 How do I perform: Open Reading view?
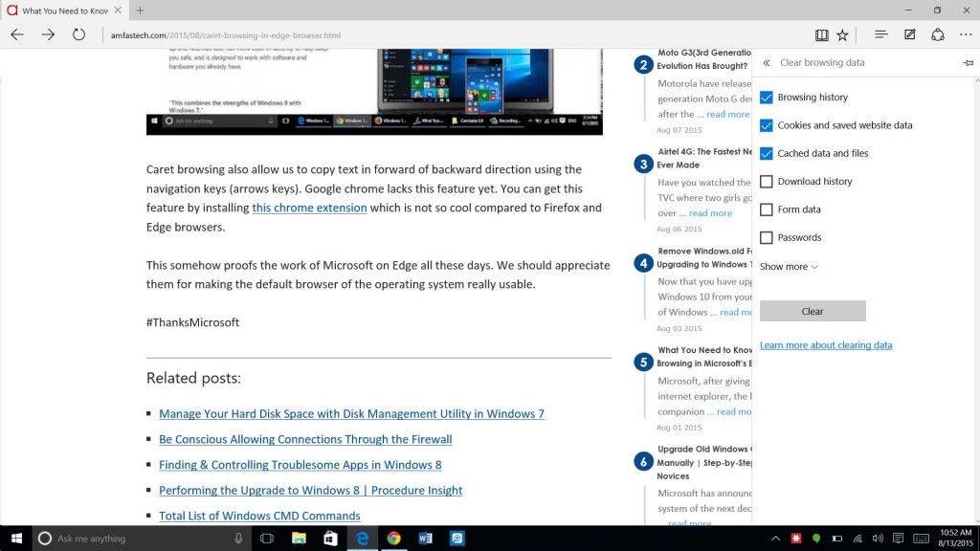(x=821, y=34)
